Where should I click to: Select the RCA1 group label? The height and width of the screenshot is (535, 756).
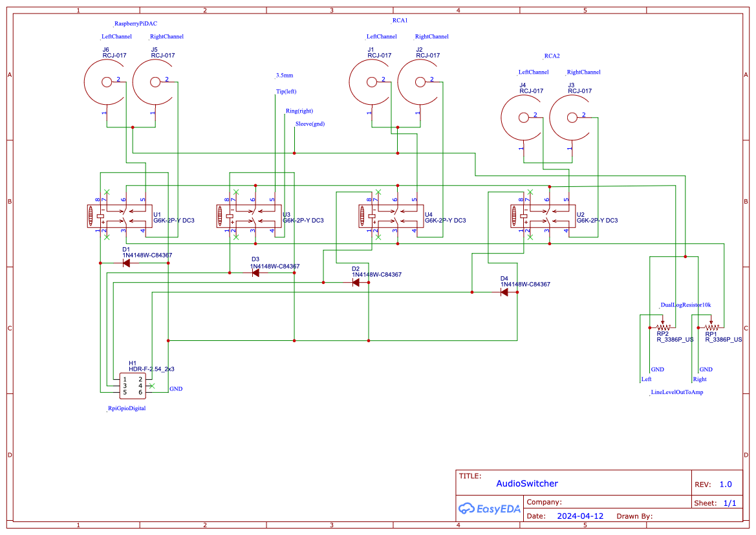point(400,20)
